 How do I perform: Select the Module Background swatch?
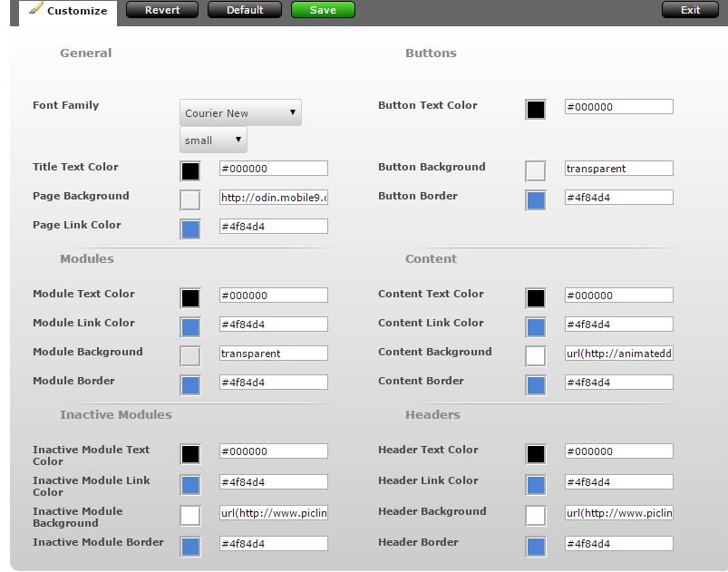[x=190, y=356]
